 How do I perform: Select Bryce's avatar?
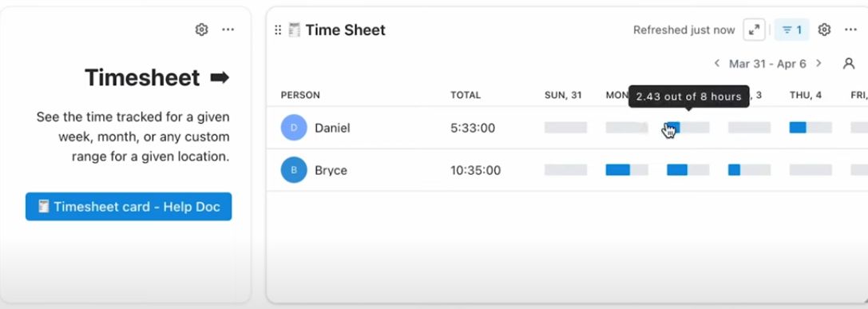tap(294, 170)
